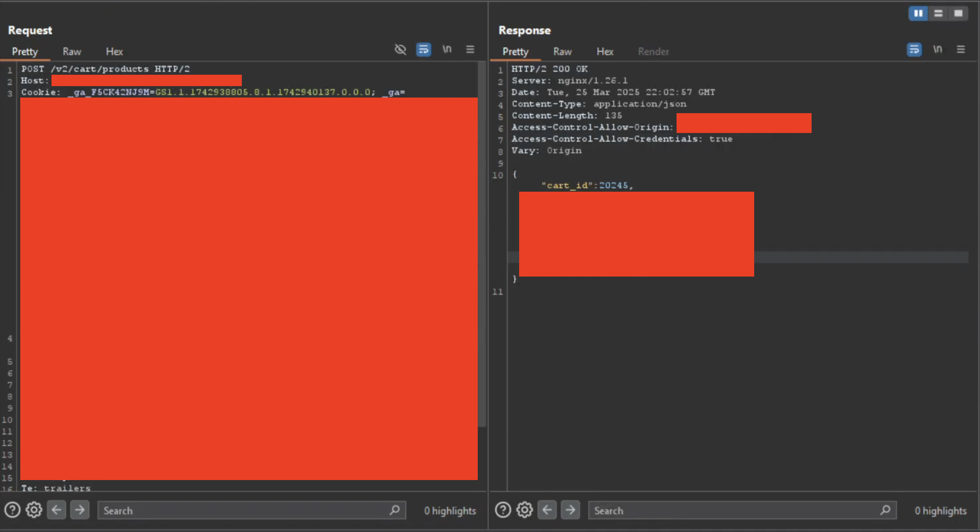The width and height of the screenshot is (980, 532).
Task: Toggle word wrap icon in Request panel
Action: [423, 49]
